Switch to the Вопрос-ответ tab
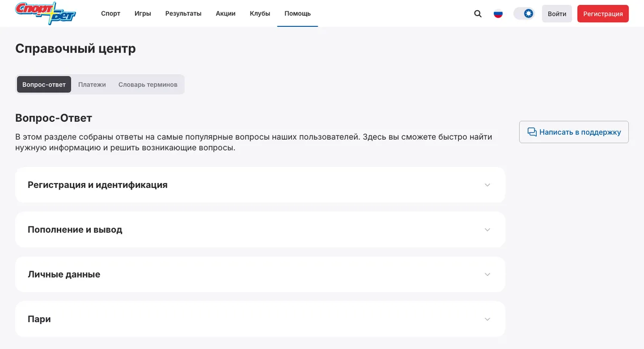The width and height of the screenshot is (644, 349). tap(44, 84)
